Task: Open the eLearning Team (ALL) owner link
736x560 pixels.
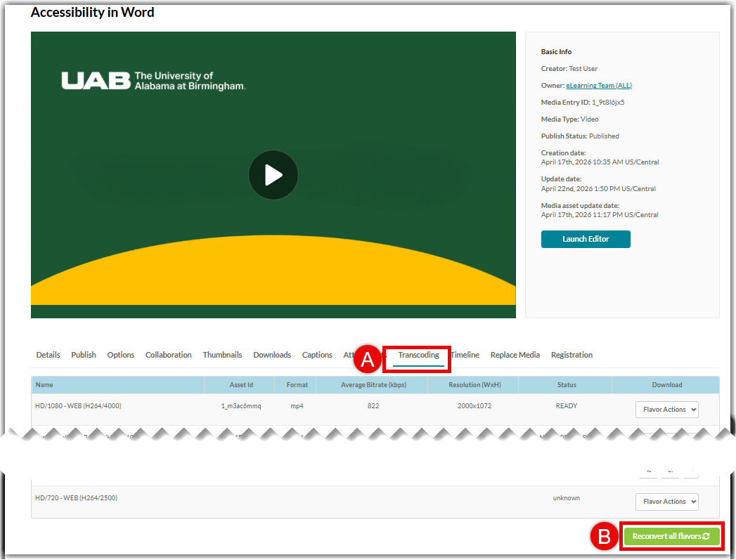Action: (x=599, y=85)
